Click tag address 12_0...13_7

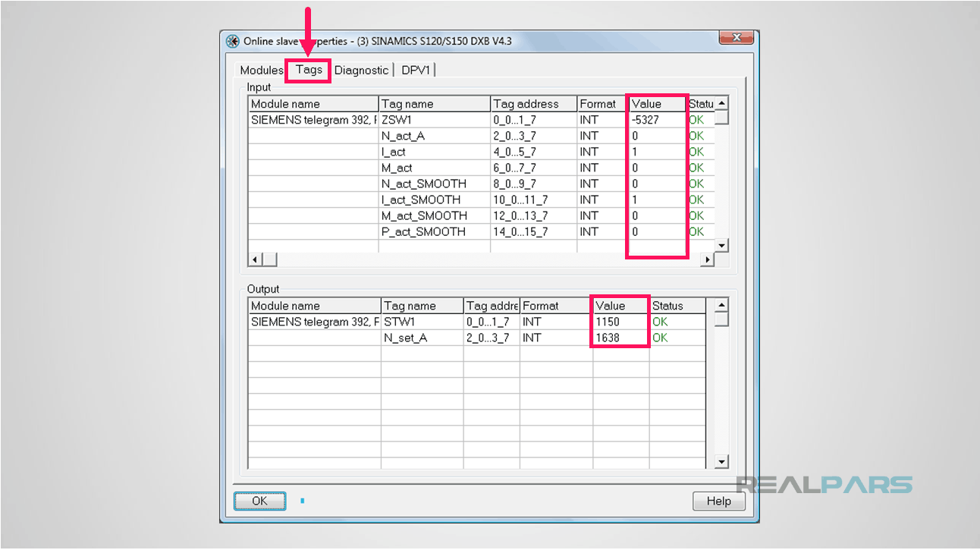(520, 215)
